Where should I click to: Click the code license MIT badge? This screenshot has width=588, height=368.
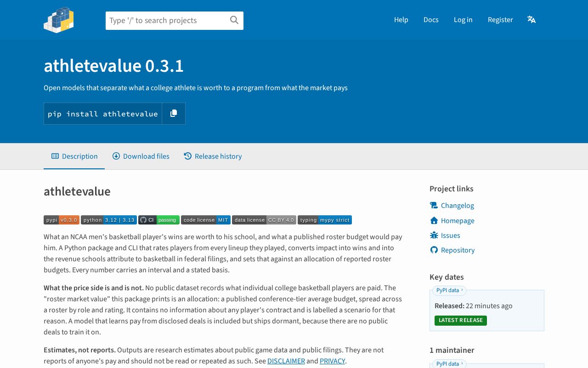206,220
